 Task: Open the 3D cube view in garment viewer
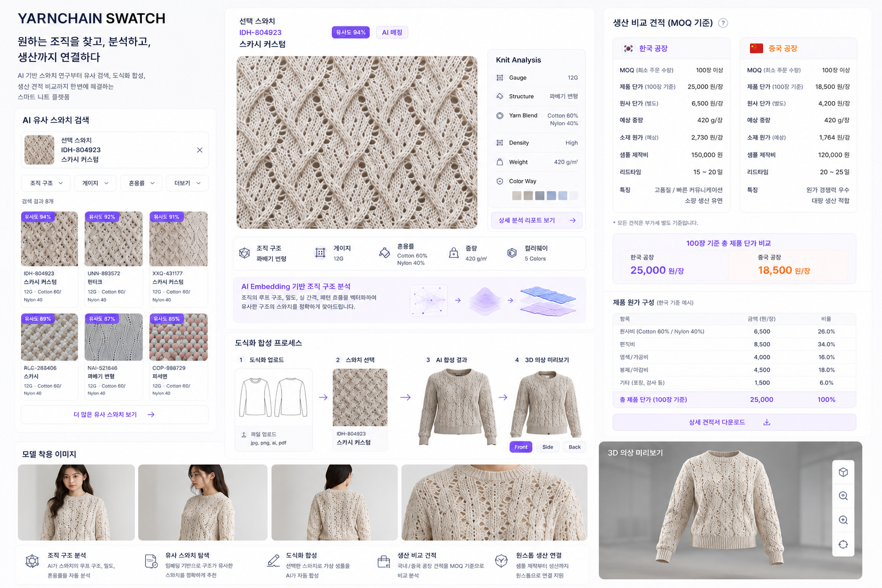[843, 472]
